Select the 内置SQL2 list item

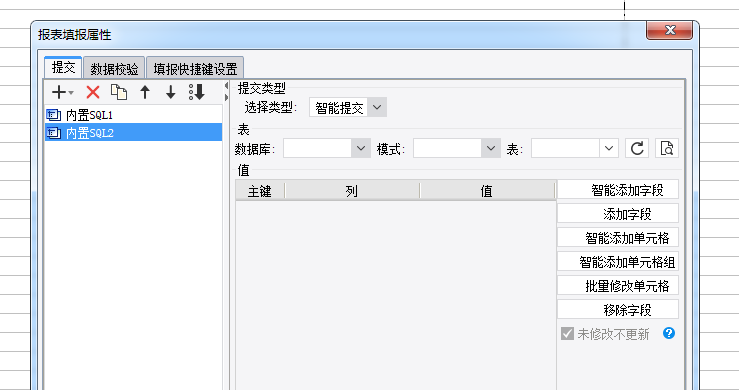[133, 133]
